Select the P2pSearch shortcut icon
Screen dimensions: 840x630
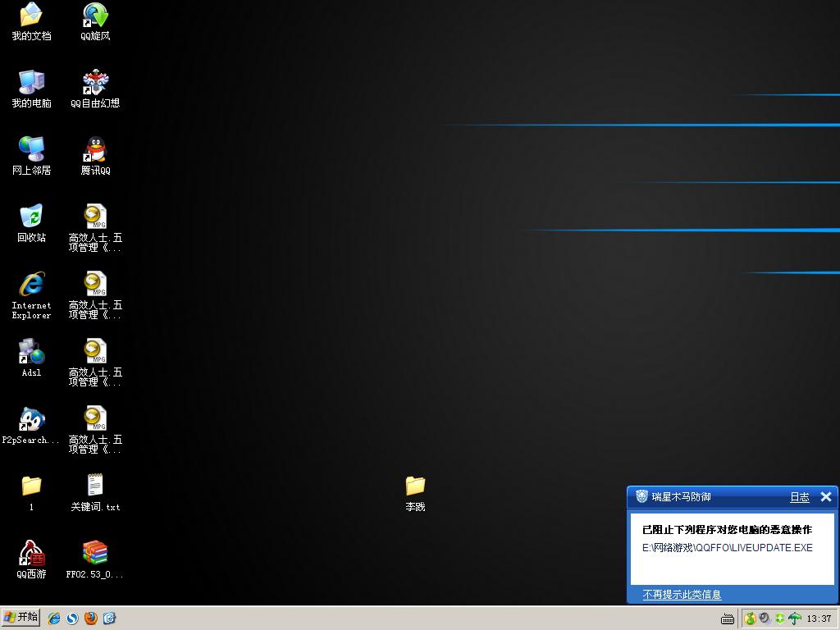pyautogui.click(x=31, y=426)
